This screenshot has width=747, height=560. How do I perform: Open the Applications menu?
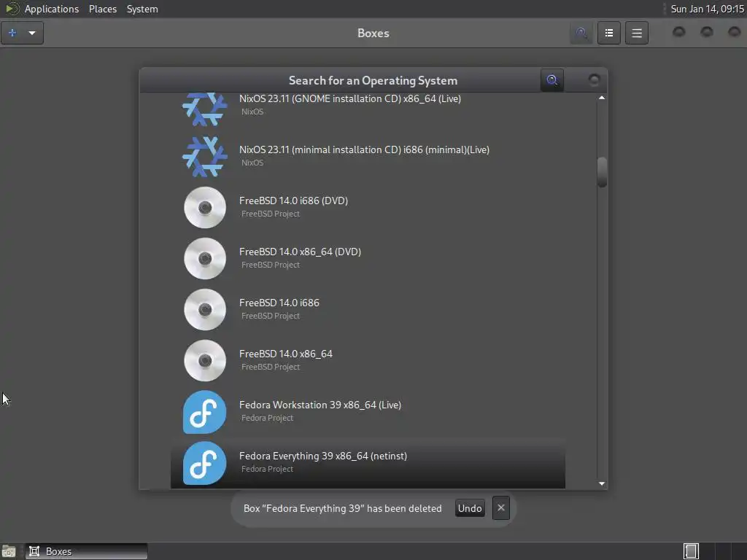coord(52,9)
